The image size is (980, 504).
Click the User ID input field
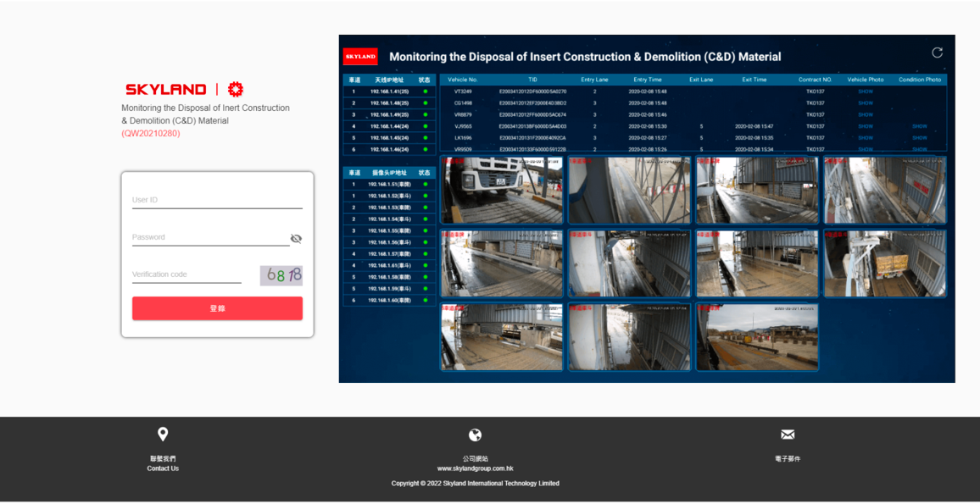coord(216,199)
